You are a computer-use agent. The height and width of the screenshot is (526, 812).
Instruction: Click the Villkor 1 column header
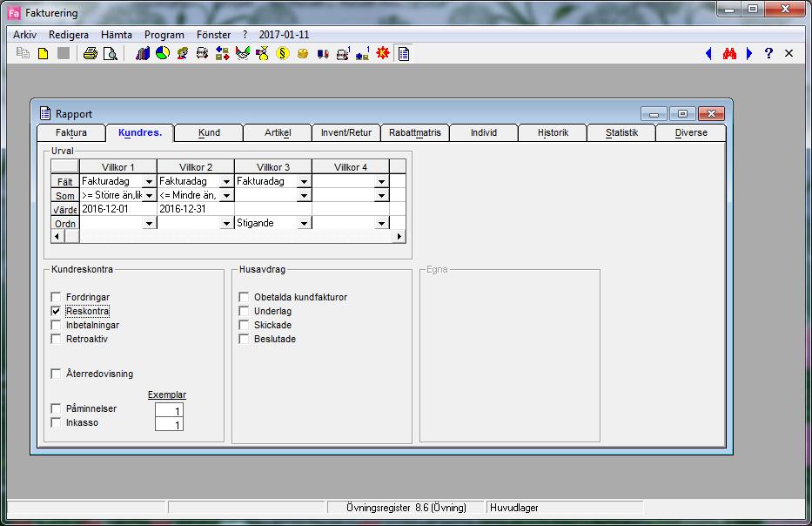click(x=118, y=167)
